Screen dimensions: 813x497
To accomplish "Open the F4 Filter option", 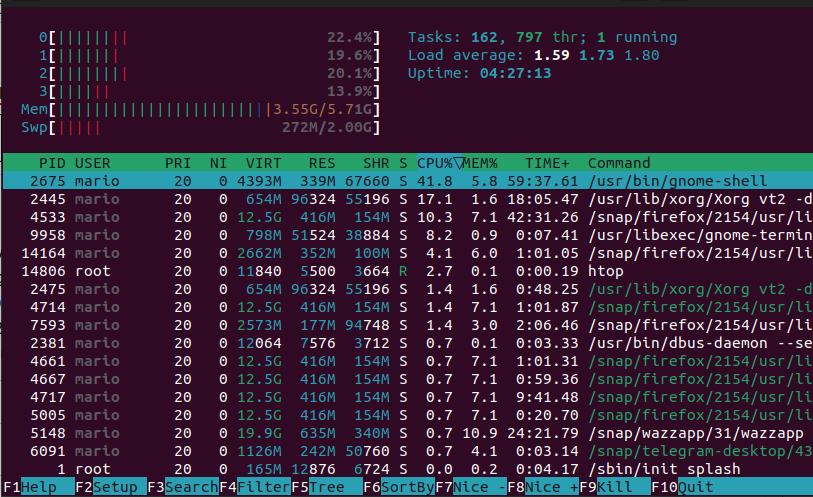I will tap(254, 487).
